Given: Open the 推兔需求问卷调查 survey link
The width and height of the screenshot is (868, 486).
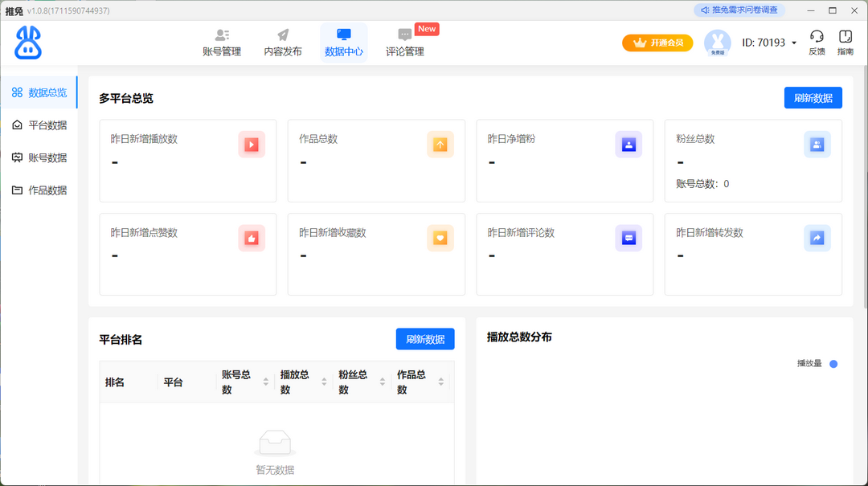Looking at the screenshot, I should 739,10.
